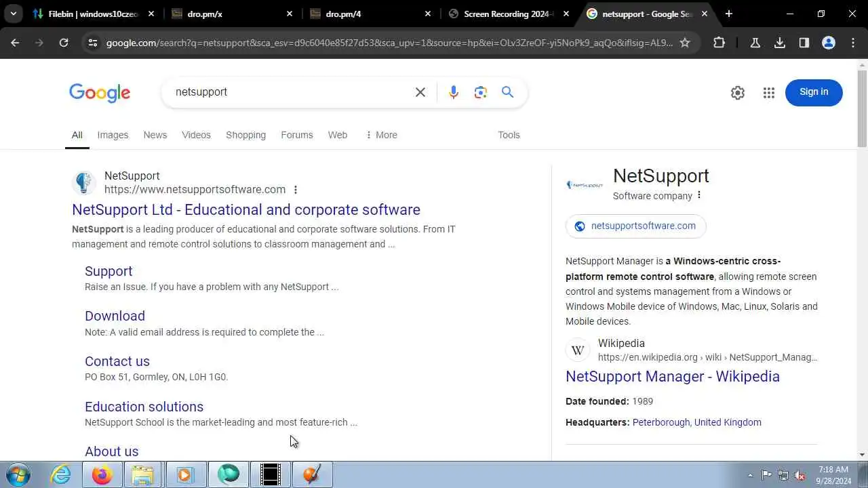868x488 pixels.
Task: Open the Education solutions sitelink
Action: click(x=144, y=407)
